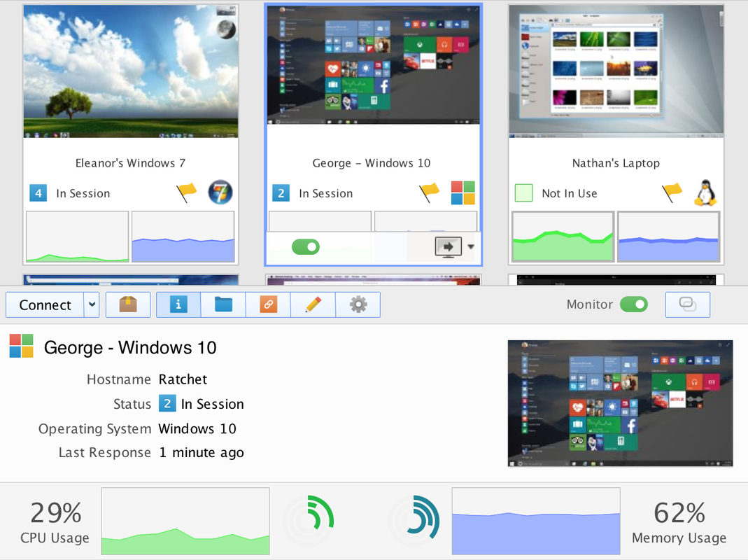The height and width of the screenshot is (560, 748).
Task: Click George's Windows 10 preview thumbnail
Action: 373,66
